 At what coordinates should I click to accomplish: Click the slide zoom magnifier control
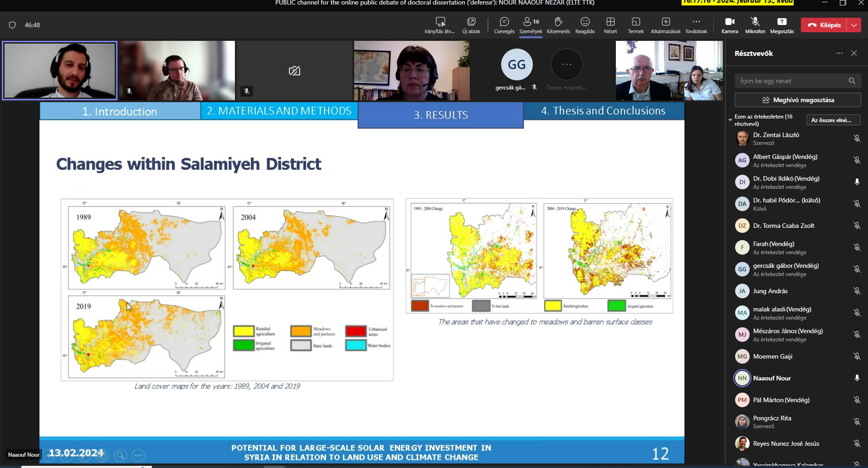tap(120, 455)
